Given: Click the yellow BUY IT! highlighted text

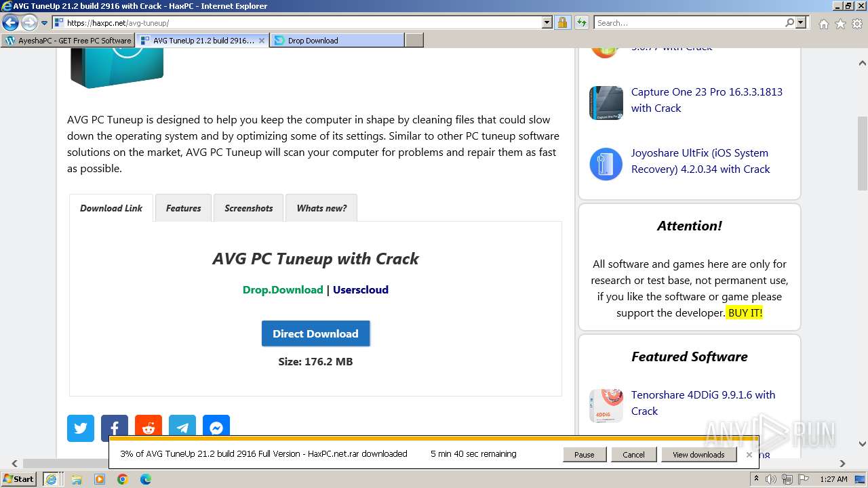Looking at the screenshot, I should [745, 312].
